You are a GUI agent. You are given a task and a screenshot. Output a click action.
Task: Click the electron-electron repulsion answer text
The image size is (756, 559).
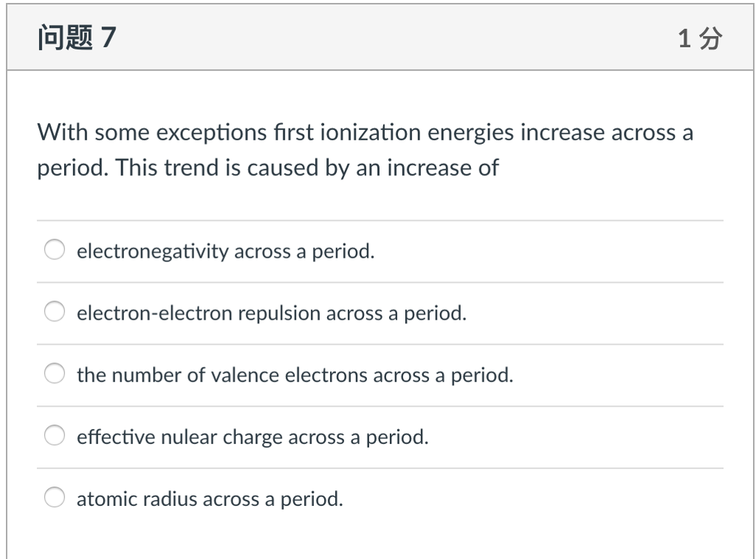click(269, 313)
